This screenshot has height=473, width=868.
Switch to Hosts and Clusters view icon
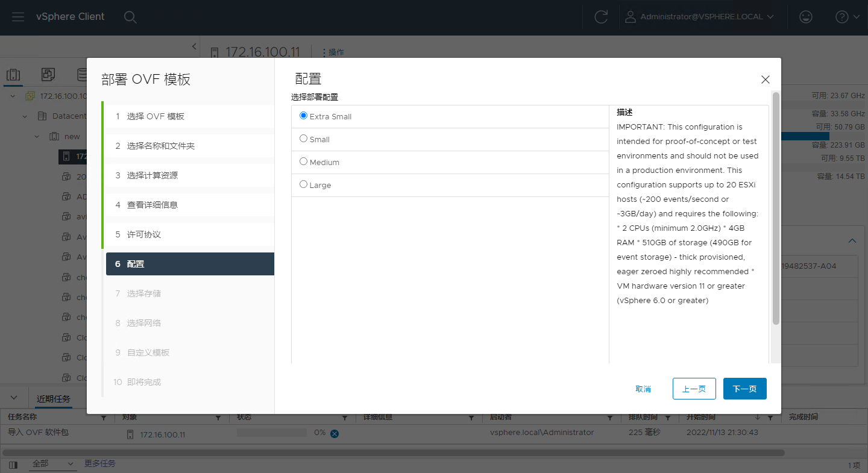13,75
